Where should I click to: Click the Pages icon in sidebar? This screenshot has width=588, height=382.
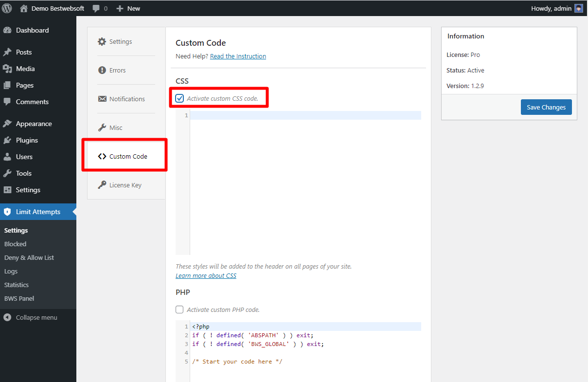[x=7, y=85]
